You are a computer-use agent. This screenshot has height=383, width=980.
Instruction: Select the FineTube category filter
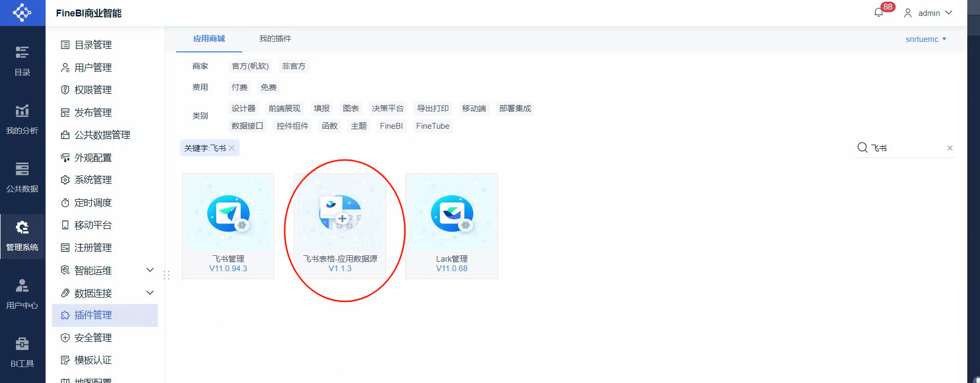(432, 126)
